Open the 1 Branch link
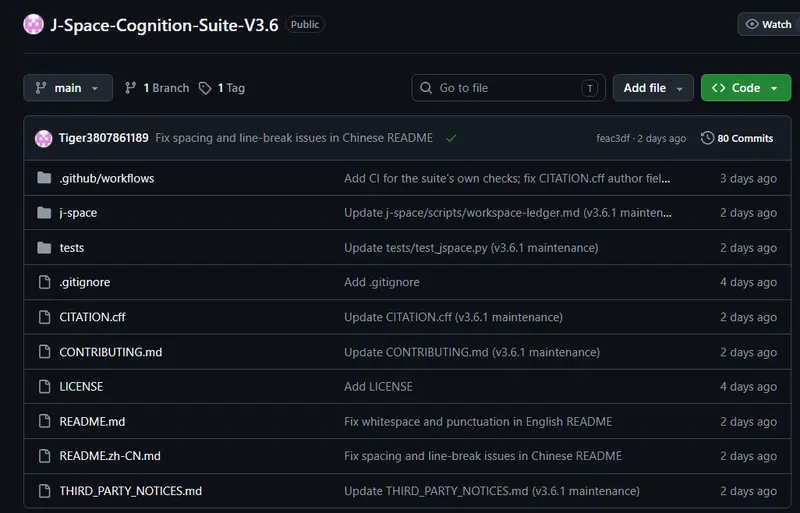The width and height of the screenshot is (800, 513). tap(157, 88)
